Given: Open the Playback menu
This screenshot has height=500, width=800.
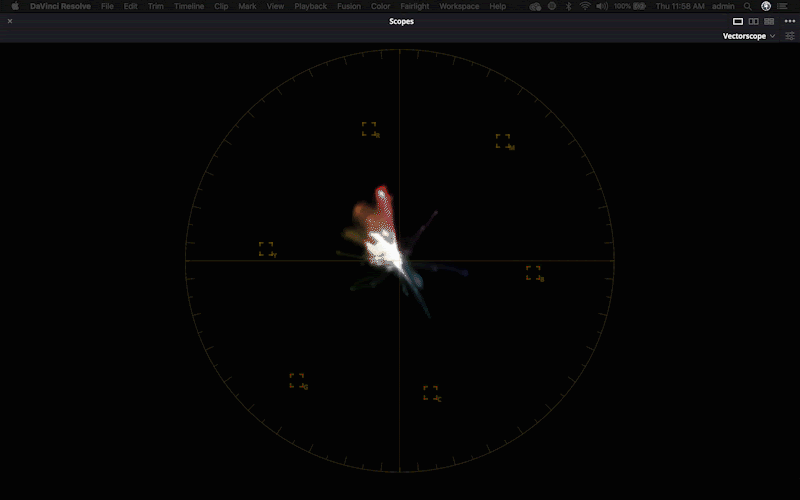Looking at the screenshot, I should coord(310,6).
